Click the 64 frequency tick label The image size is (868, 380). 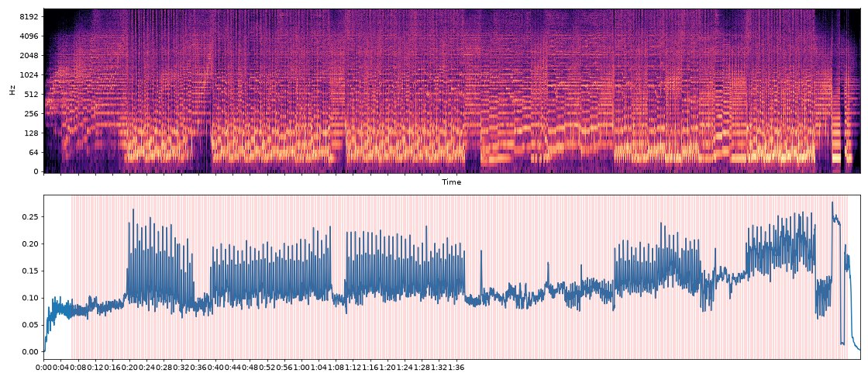click(x=33, y=152)
